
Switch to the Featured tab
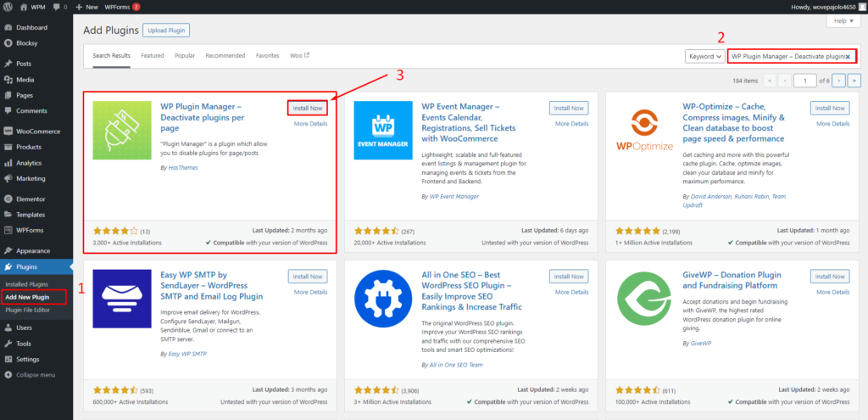pos(153,56)
